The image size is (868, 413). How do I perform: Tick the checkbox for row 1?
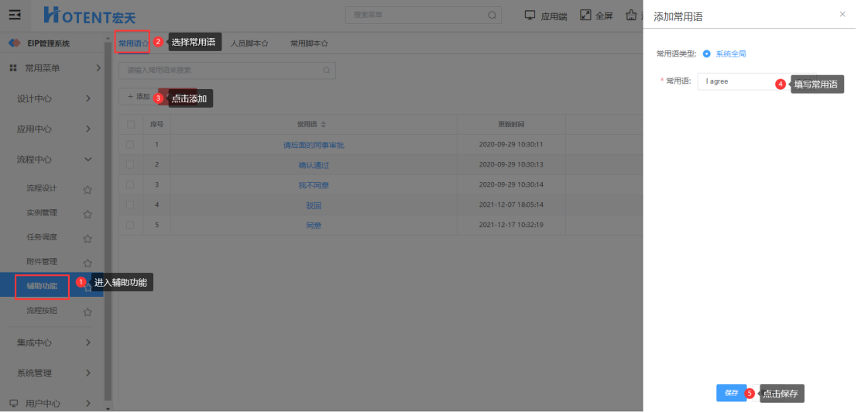pyautogui.click(x=130, y=144)
